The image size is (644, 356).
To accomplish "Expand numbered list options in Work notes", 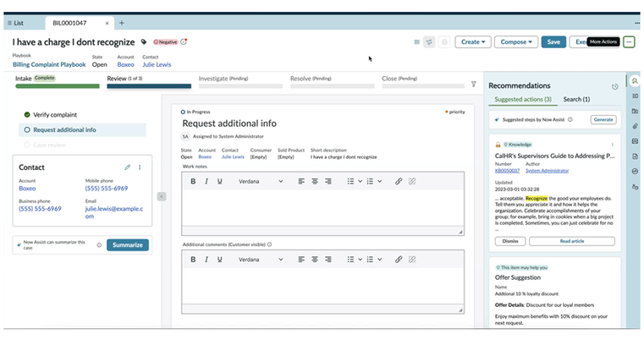I will [x=379, y=181].
